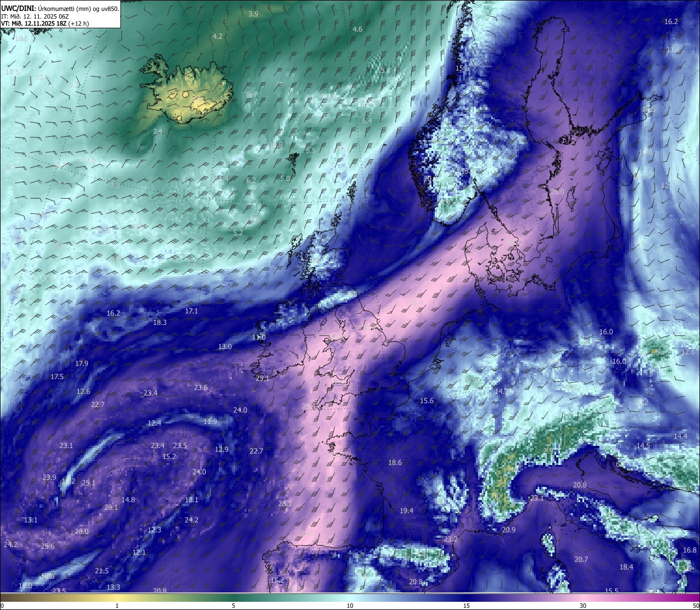Click the 17.1 value on the map
700x610 pixels.
coord(191,311)
